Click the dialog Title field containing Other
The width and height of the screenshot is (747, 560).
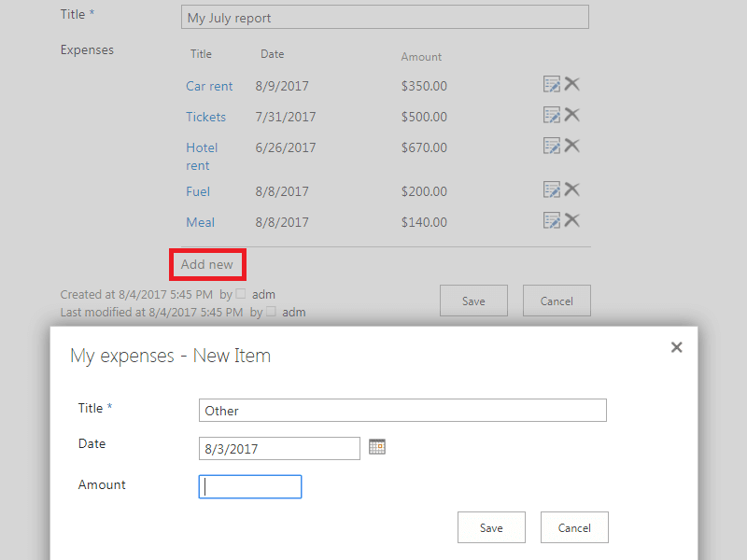point(402,411)
